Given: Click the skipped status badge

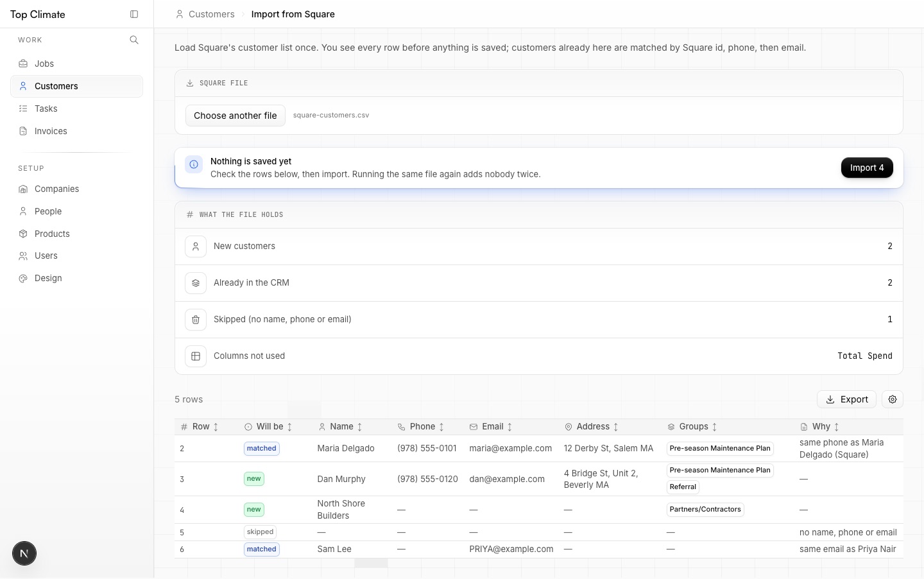Looking at the screenshot, I should tap(260, 532).
